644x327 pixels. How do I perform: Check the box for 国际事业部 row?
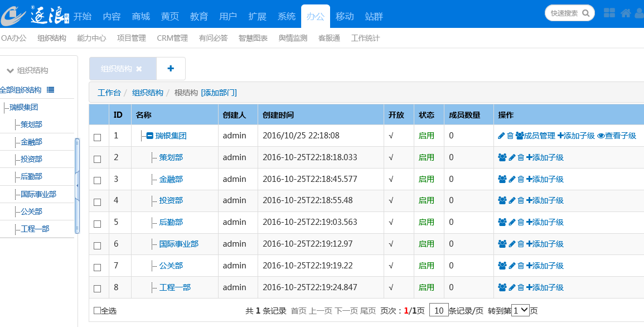click(x=98, y=246)
